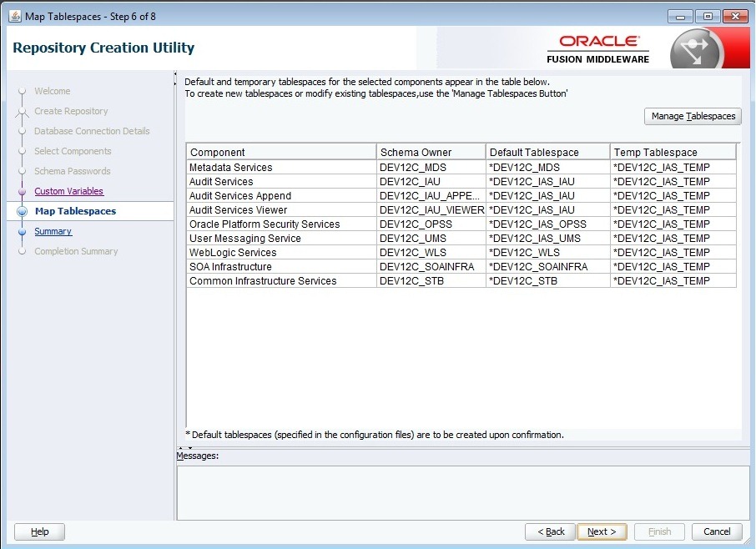Collapse the left navigation pane splitter arrow

point(175,75)
